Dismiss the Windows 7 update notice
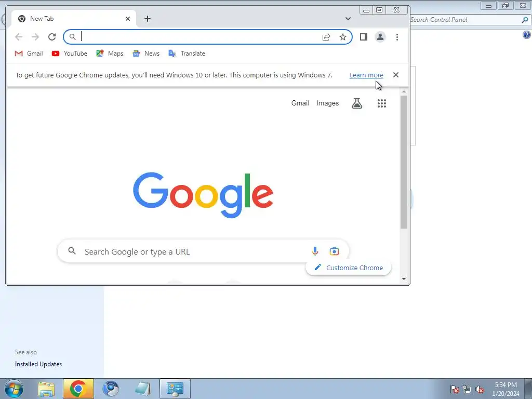The width and height of the screenshot is (532, 399). pos(395,75)
